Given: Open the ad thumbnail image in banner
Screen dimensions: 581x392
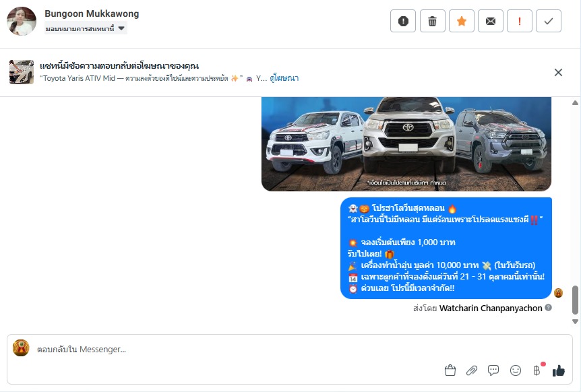Looking at the screenshot, I should point(22,72).
